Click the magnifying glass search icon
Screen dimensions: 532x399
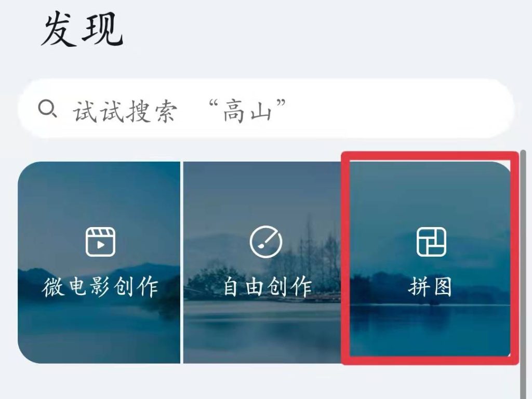coord(47,109)
